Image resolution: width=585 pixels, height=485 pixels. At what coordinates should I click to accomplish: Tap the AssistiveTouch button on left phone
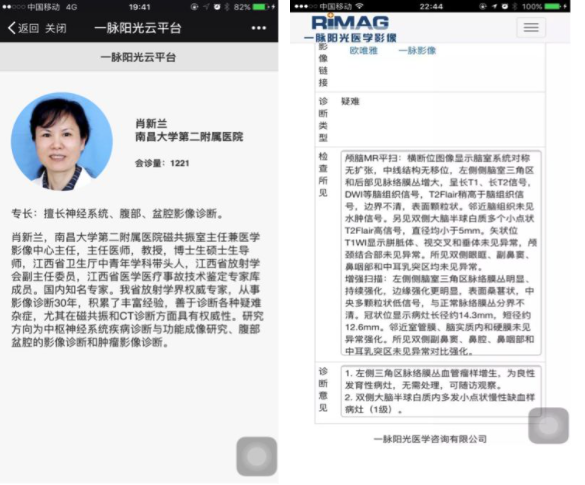coord(257,456)
